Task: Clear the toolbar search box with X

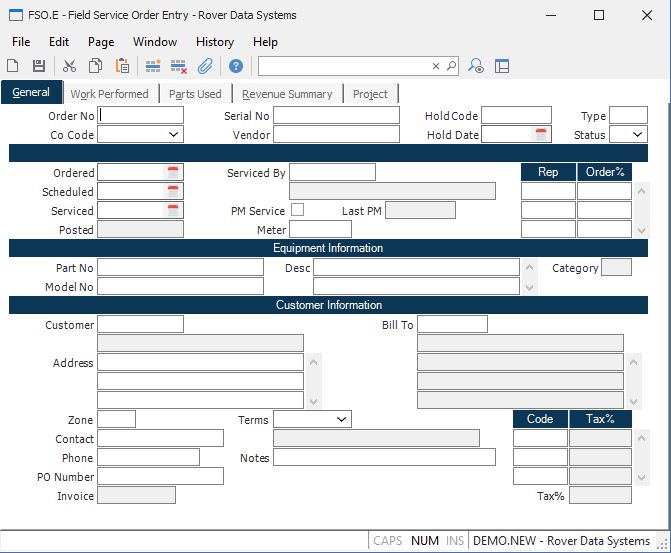Action: [x=436, y=66]
